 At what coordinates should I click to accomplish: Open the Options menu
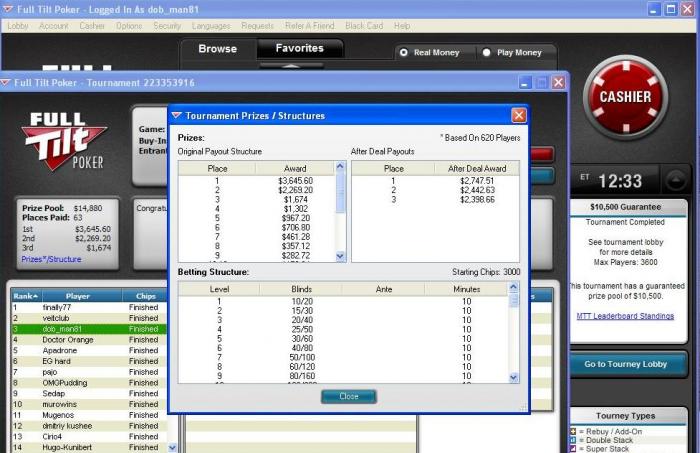click(x=129, y=26)
